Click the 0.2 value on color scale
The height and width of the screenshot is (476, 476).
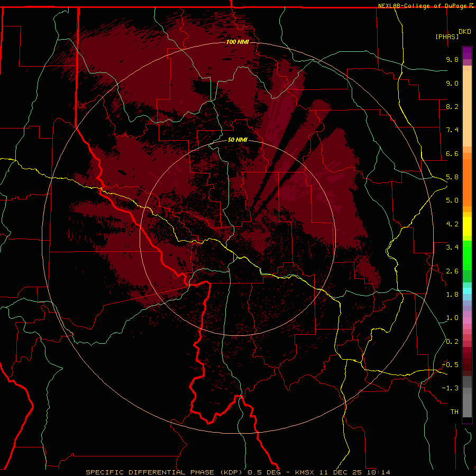452,342
